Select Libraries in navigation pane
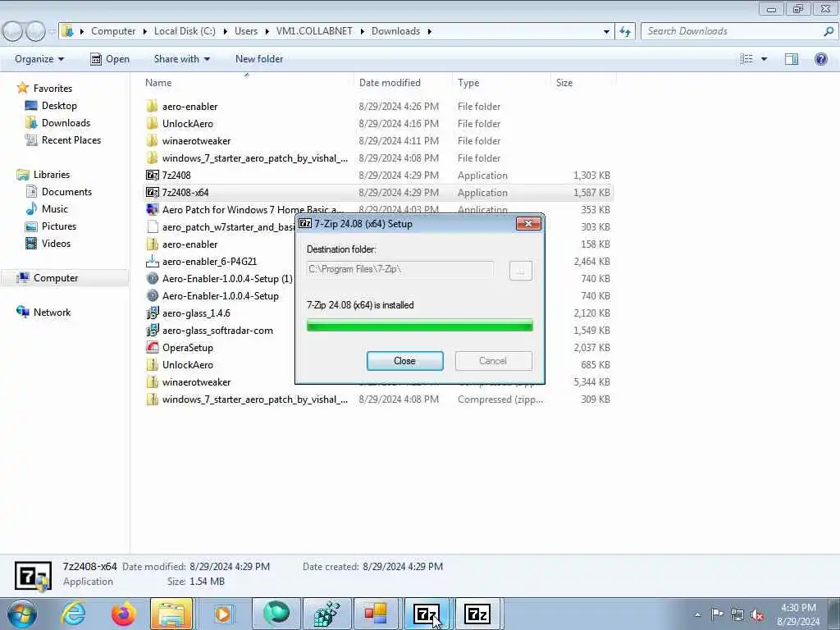 52,175
